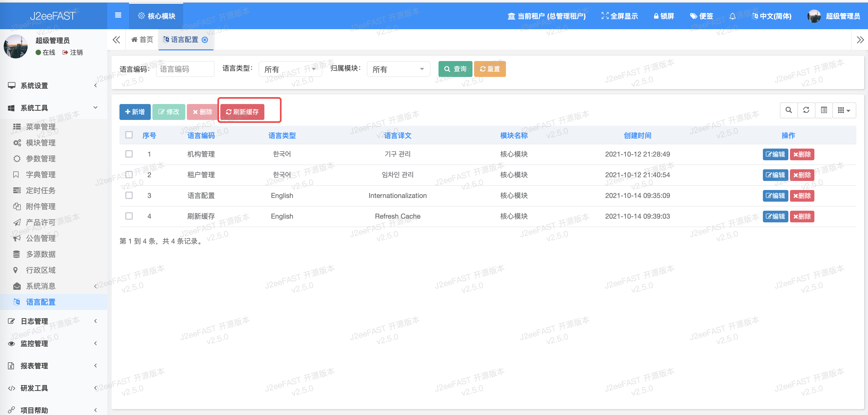Close the 语言配置 tab with its x icon
Viewport: 868px width, 415px height.
coord(205,40)
